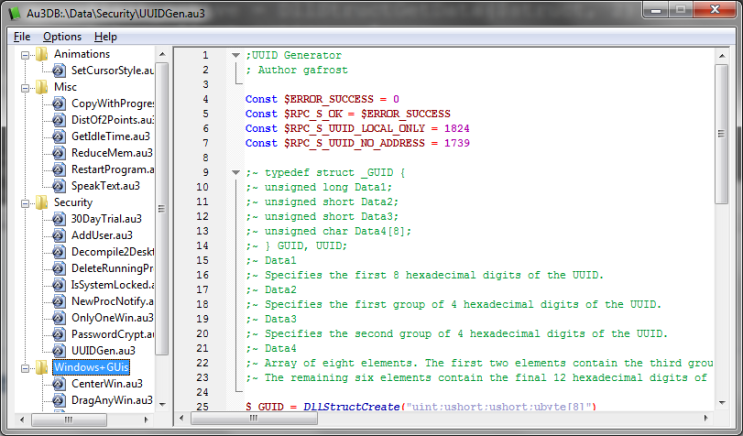Select AddUser.au3 in the tree

click(102, 236)
